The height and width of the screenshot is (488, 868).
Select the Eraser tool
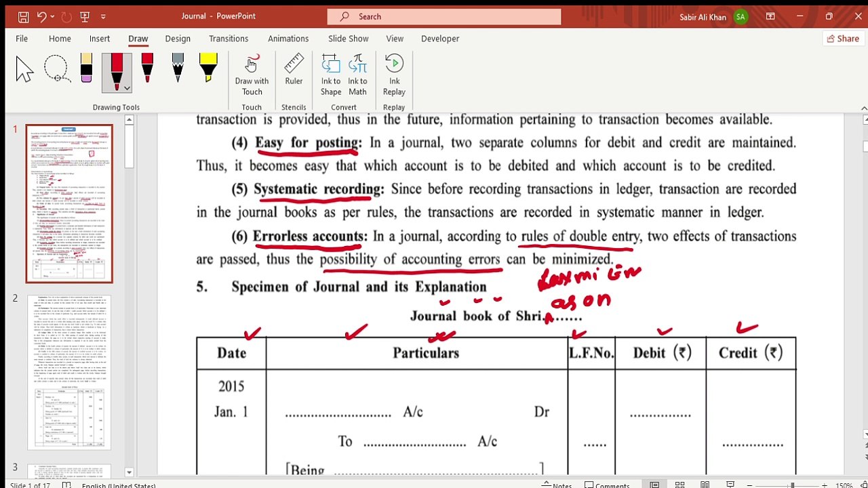pyautogui.click(x=86, y=68)
